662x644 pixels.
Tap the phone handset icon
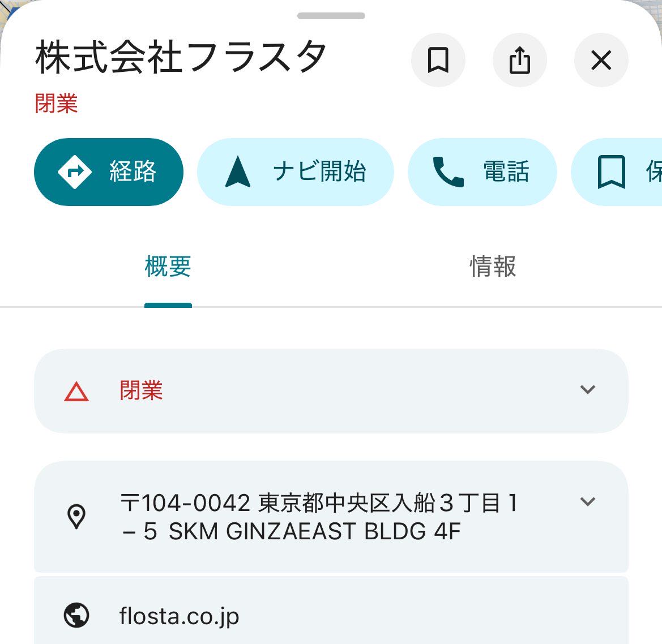(x=448, y=172)
